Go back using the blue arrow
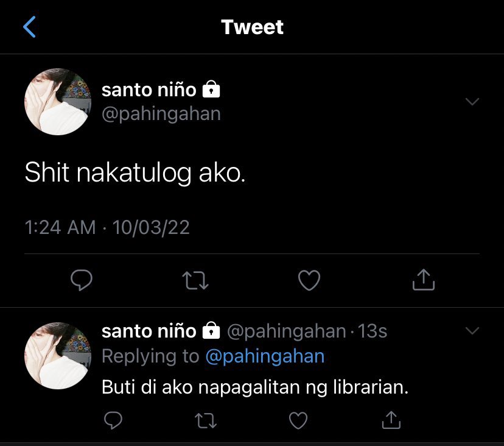 click(29, 27)
